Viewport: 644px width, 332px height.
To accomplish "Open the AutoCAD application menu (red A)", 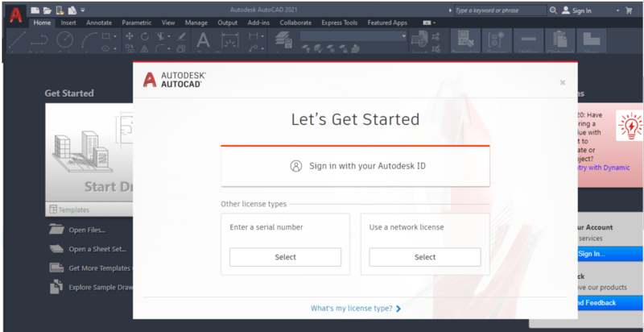I will 16,15.
